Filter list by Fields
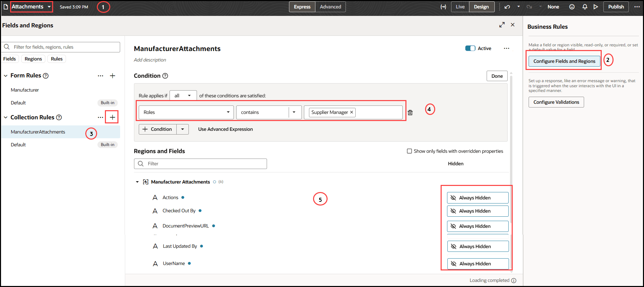Viewport: 644px width, 287px height. coord(9,59)
